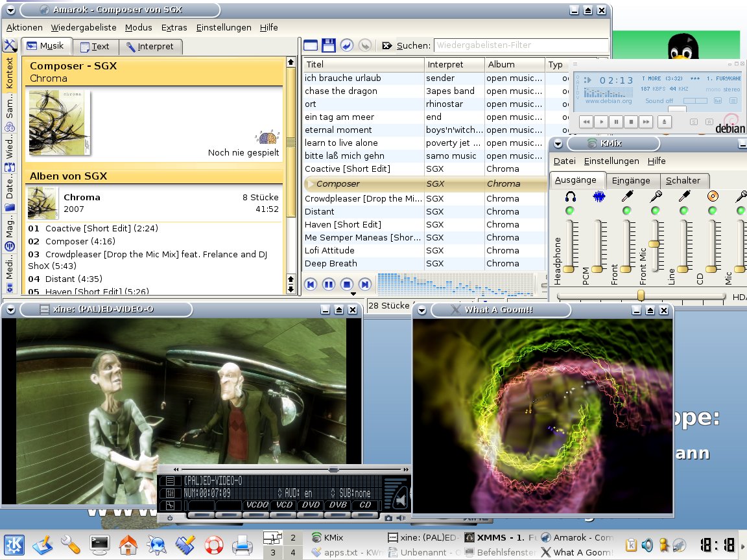Click XMMS fast-forward button
Viewport: 747px width, 560px height.
pyautogui.click(x=646, y=122)
